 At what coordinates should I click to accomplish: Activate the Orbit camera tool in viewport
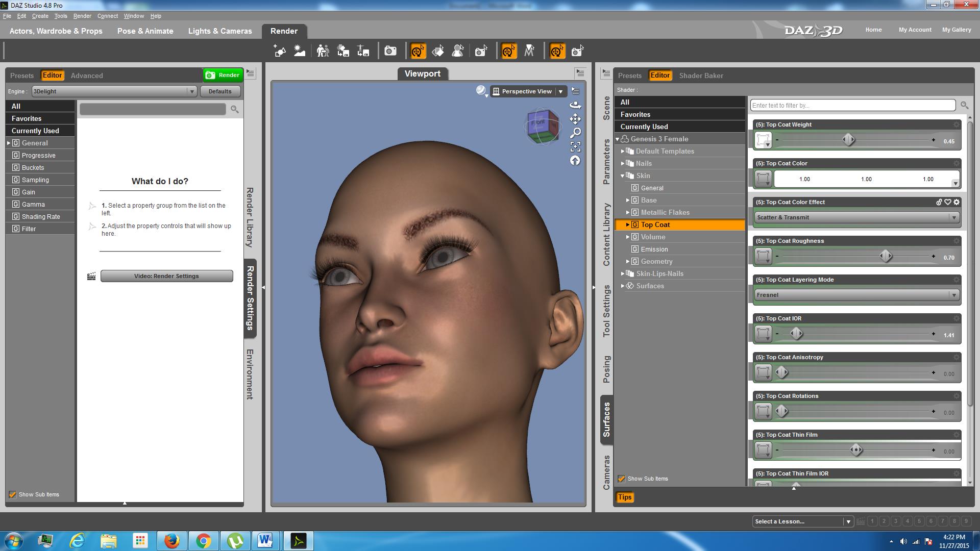[575, 105]
